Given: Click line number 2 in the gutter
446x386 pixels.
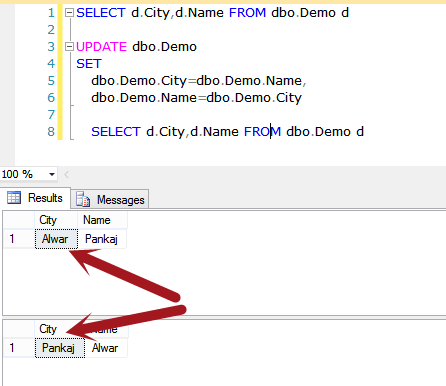Looking at the screenshot, I should (51, 30).
